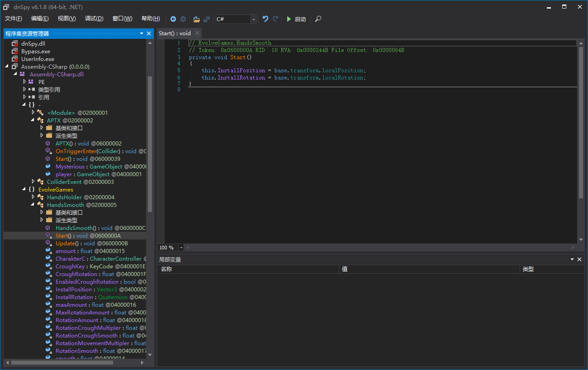Select the Start() : void tab

175,33
